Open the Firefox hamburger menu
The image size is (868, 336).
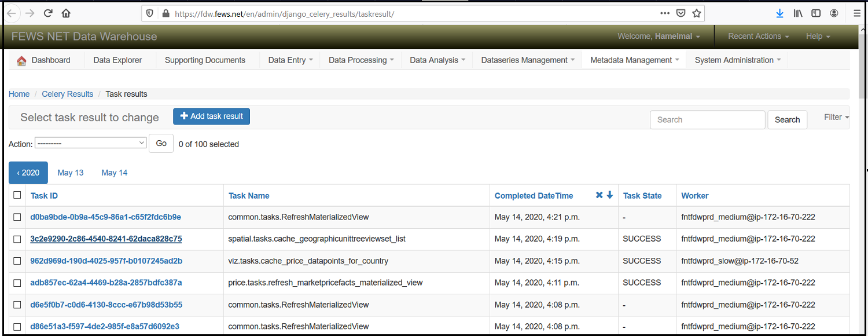(856, 13)
